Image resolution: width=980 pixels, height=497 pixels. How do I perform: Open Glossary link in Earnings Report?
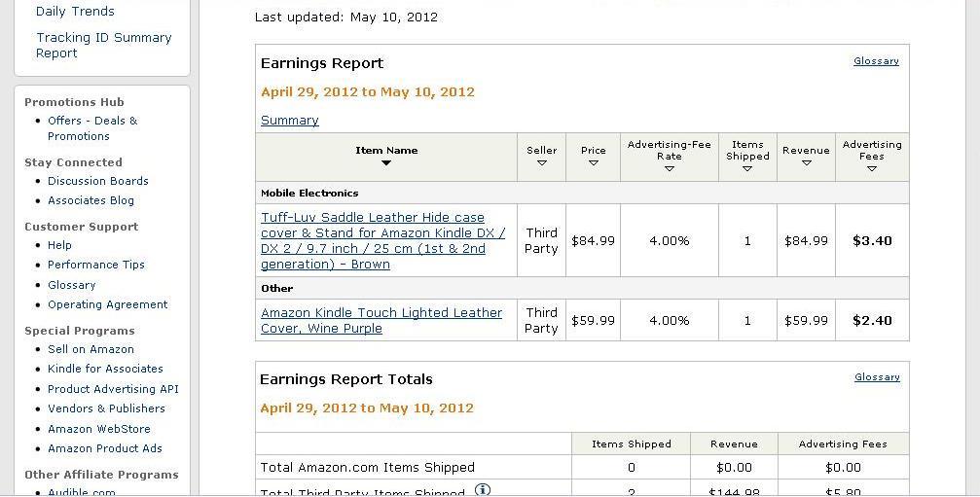(876, 60)
